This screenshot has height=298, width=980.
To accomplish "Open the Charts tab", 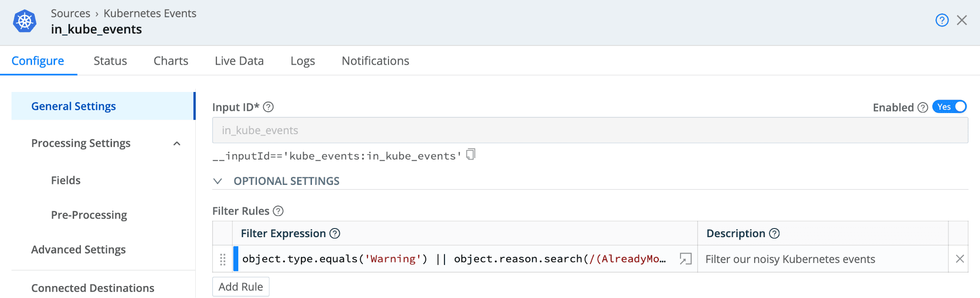I will click(171, 61).
